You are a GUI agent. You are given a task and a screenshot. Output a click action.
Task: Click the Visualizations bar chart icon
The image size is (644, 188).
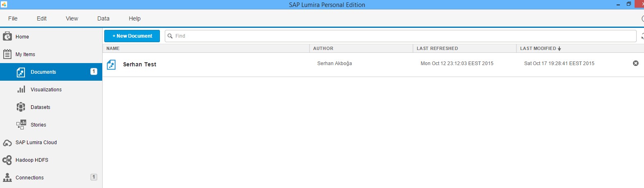(21, 89)
